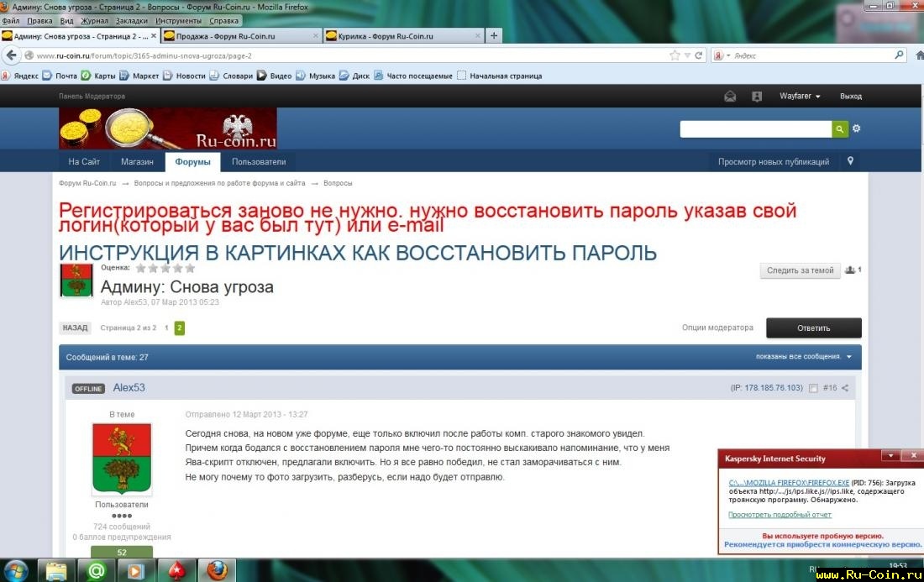This screenshot has height=582, width=924.
Task: Open Просмотреть подробный отчет in the Kaspersky popup
Action: (x=780, y=514)
